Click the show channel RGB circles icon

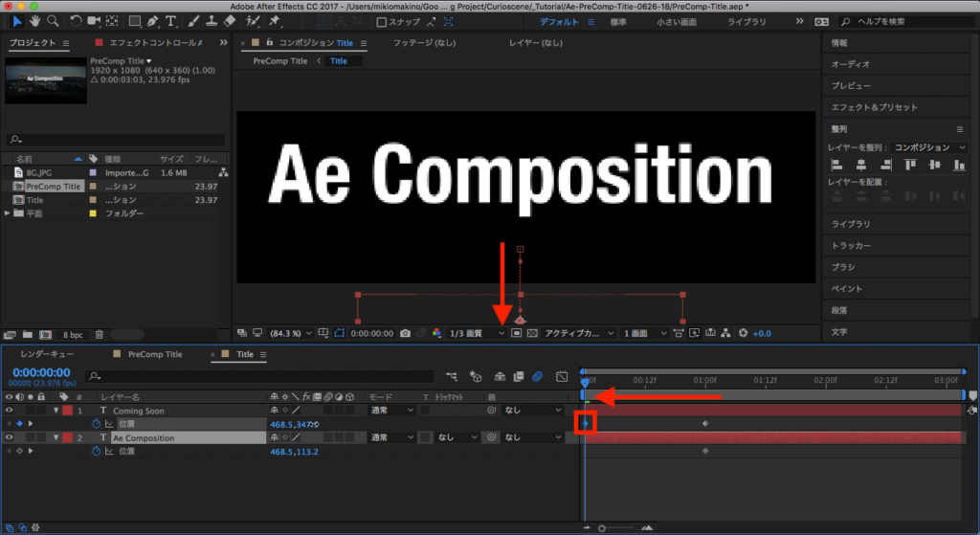pos(436,333)
